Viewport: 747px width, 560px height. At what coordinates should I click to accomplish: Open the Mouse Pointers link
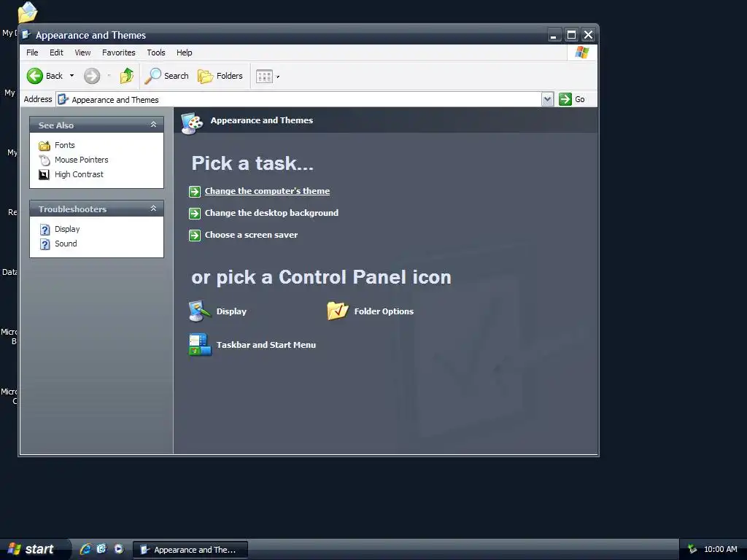pos(82,160)
